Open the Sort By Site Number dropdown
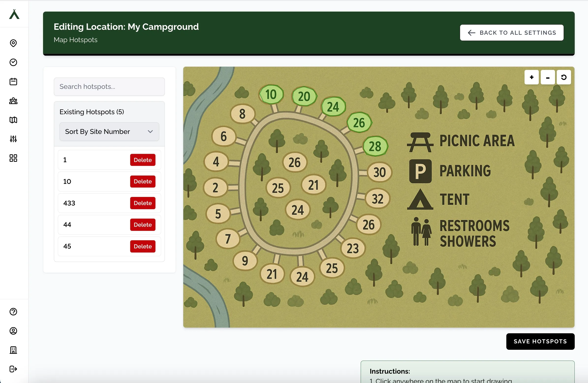The width and height of the screenshot is (588, 383). (109, 131)
